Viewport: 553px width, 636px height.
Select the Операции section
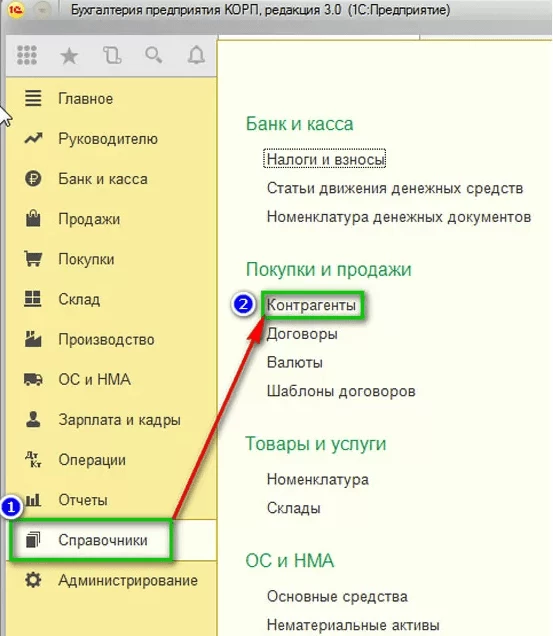click(92, 460)
